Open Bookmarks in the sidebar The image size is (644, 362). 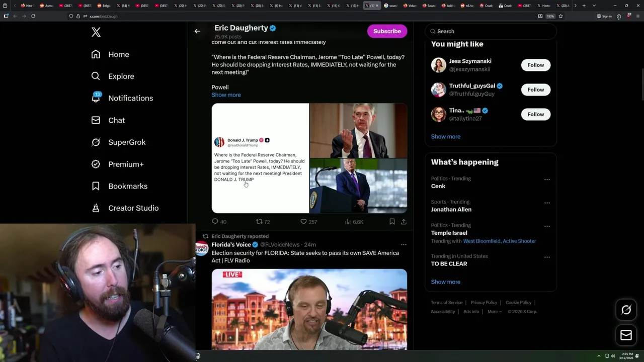119,186
